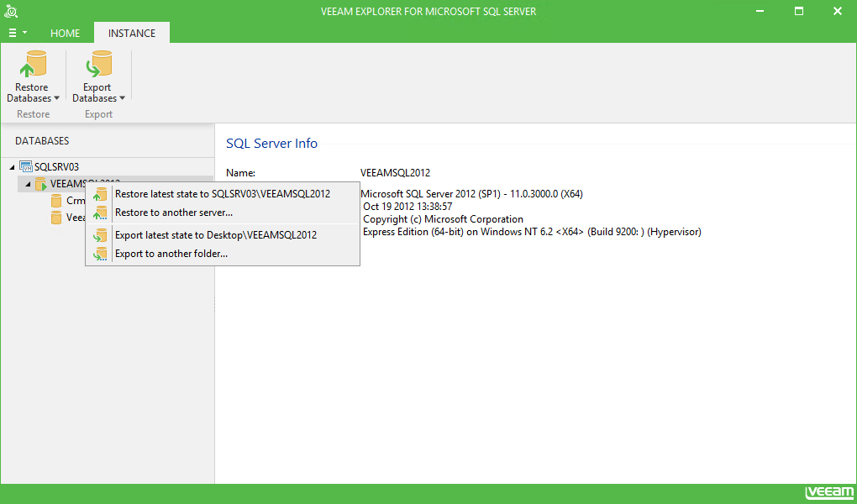Select the INSTANCE tab
The width and height of the screenshot is (857, 504).
click(x=132, y=34)
